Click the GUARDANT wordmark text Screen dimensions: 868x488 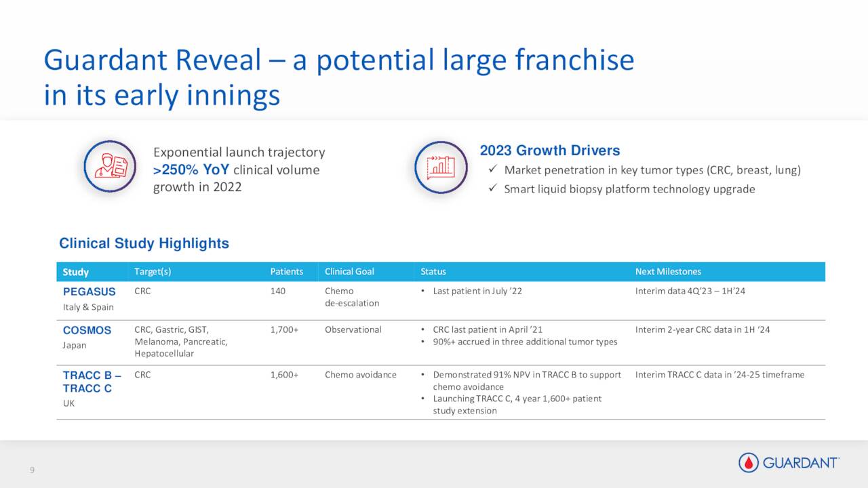coord(801,463)
